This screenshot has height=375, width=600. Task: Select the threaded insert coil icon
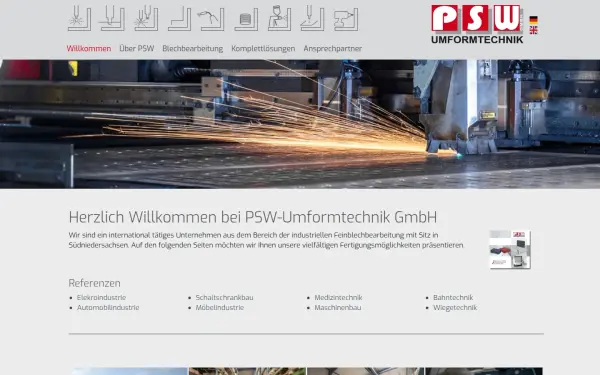coord(246,19)
